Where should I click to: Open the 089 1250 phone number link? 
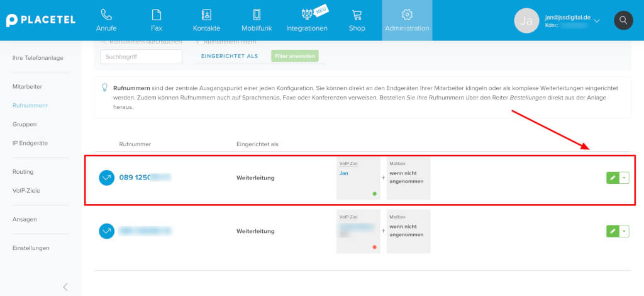(145, 178)
